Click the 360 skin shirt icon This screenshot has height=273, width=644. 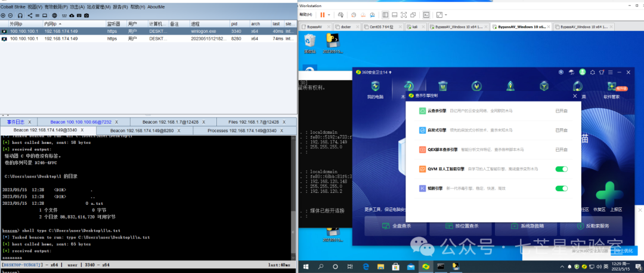(x=601, y=72)
